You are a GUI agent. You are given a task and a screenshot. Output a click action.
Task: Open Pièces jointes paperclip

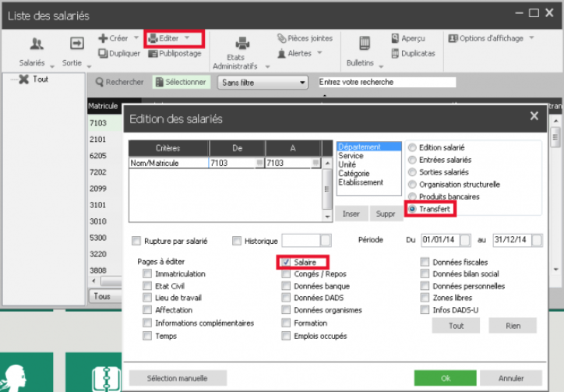coord(283,38)
